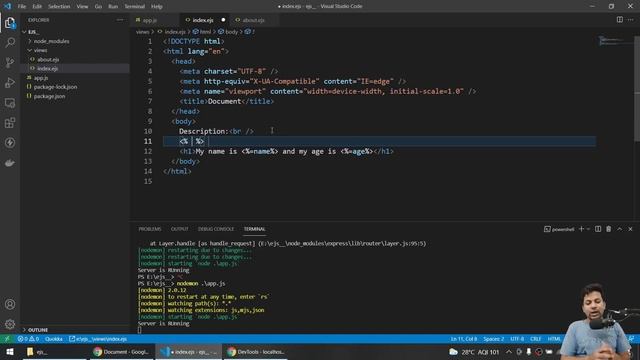Switch to the Output panel tab

[x=180, y=229]
